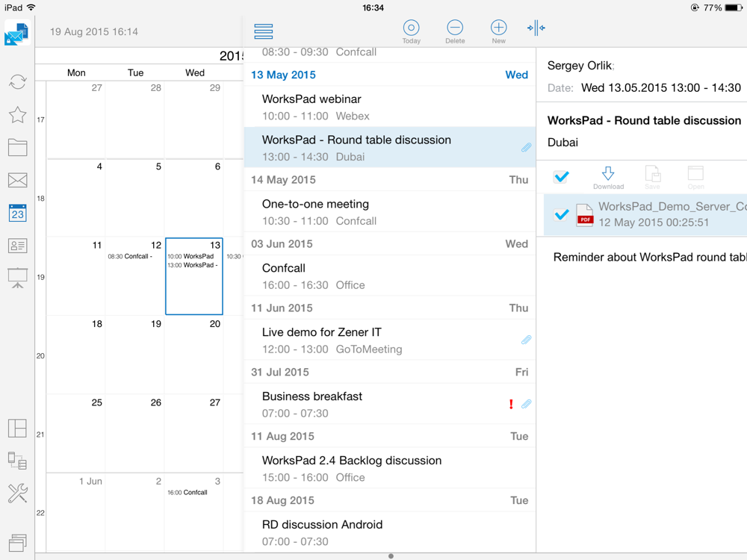
Task: Open the Favorites star icon
Action: click(18, 115)
